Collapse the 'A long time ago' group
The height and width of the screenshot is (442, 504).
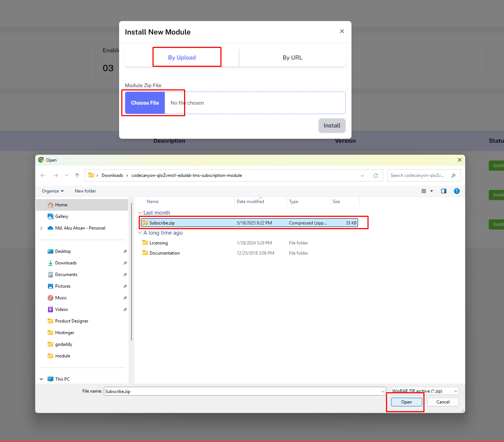140,232
